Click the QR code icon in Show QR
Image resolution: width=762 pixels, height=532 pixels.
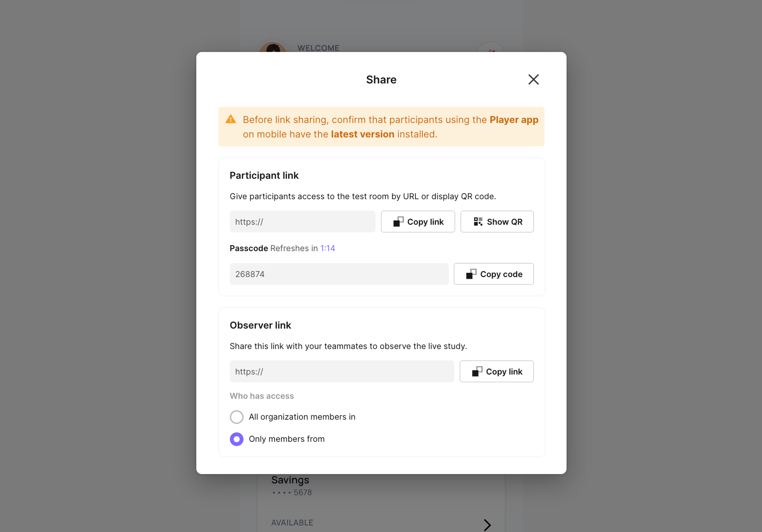pos(478,222)
